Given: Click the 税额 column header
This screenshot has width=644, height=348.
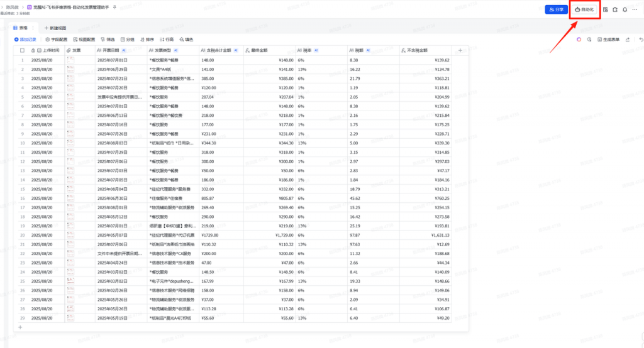Looking at the screenshot, I should tap(373, 50).
